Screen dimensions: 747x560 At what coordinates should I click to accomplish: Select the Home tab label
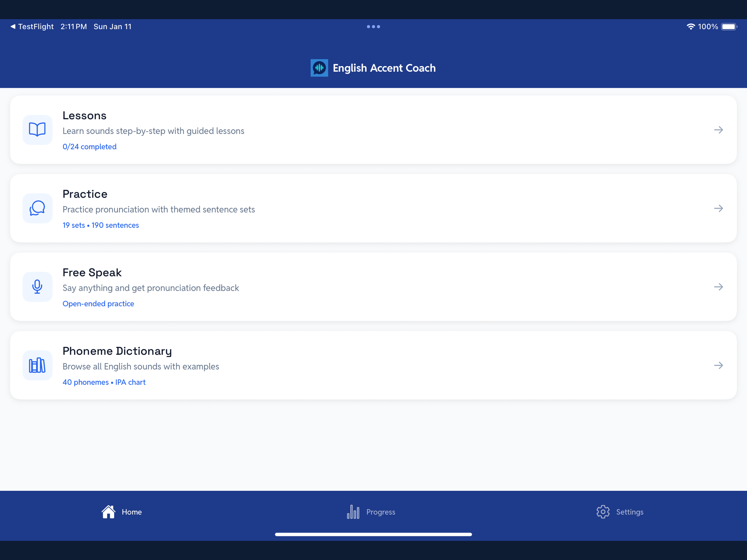132,512
